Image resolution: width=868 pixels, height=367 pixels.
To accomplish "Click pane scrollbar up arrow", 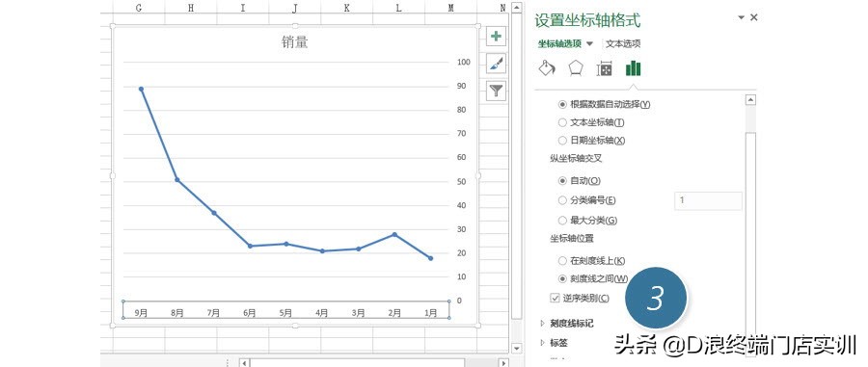I will [750, 100].
